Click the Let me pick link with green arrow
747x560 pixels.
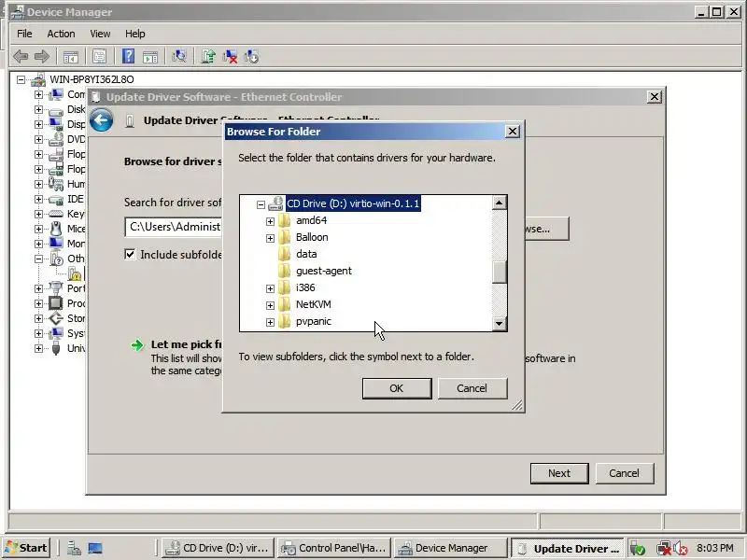pos(186,344)
